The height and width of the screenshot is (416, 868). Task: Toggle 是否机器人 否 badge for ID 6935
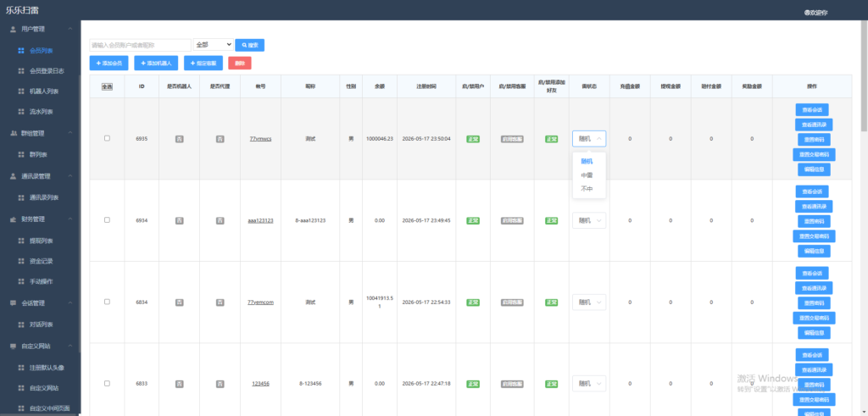(180, 139)
